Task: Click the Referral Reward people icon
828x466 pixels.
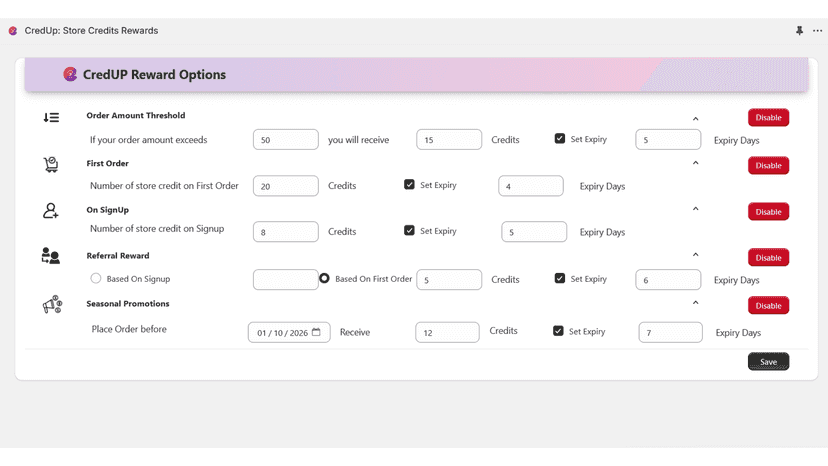Action: tap(51, 256)
